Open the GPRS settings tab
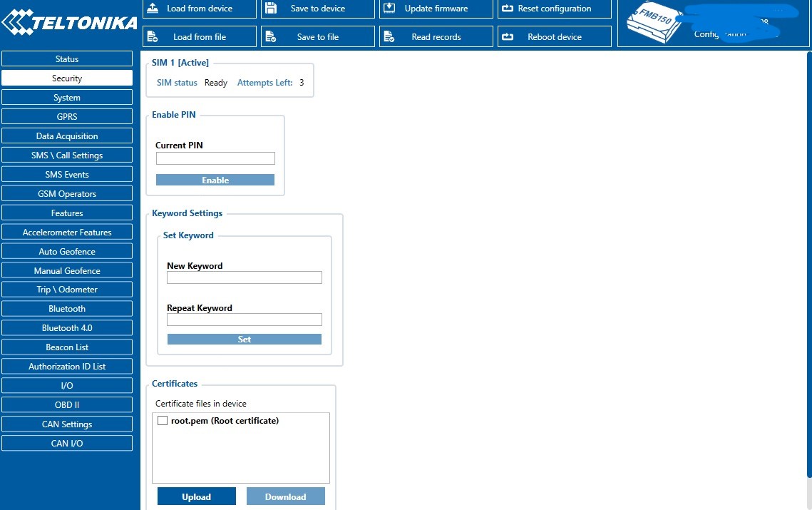The width and height of the screenshot is (812, 510). click(67, 117)
